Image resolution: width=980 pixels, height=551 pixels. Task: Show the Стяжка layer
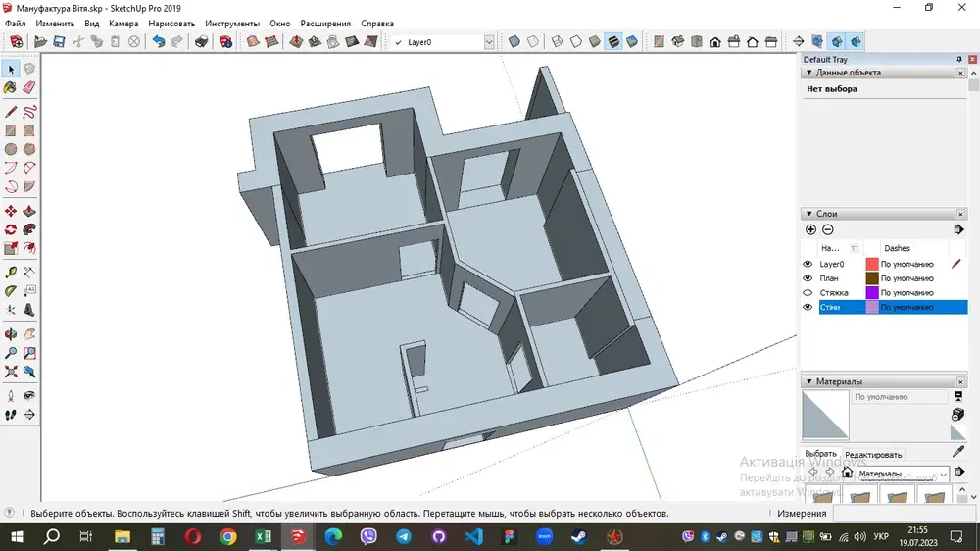(x=808, y=293)
